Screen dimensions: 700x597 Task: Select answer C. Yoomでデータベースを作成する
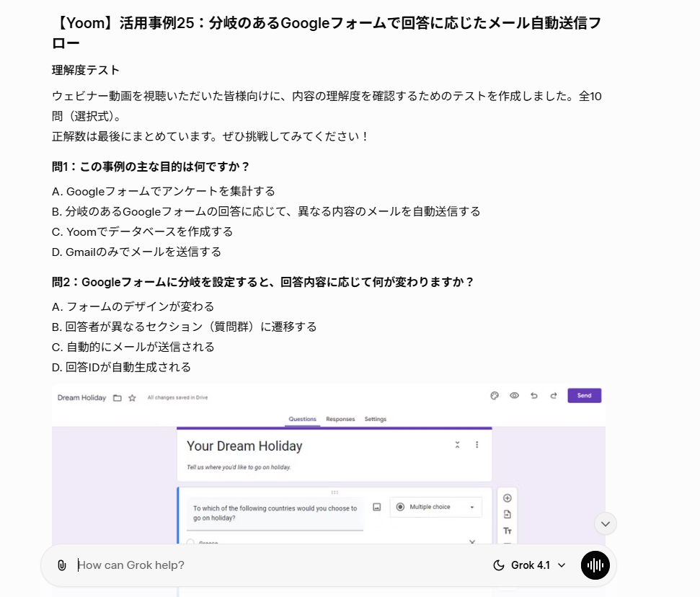[143, 231]
